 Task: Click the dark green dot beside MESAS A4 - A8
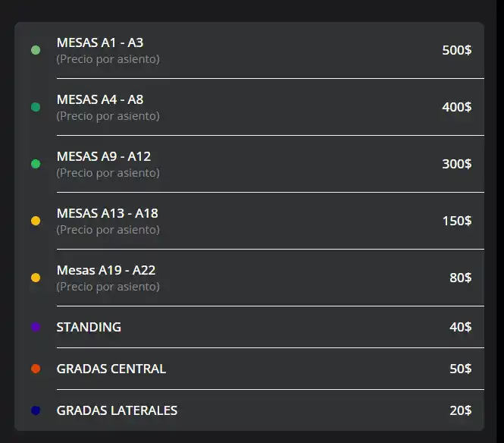36,107
